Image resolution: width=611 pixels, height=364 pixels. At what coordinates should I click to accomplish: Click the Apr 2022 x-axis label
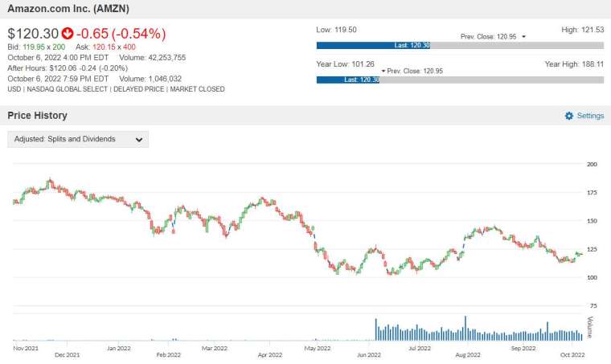(270, 354)
